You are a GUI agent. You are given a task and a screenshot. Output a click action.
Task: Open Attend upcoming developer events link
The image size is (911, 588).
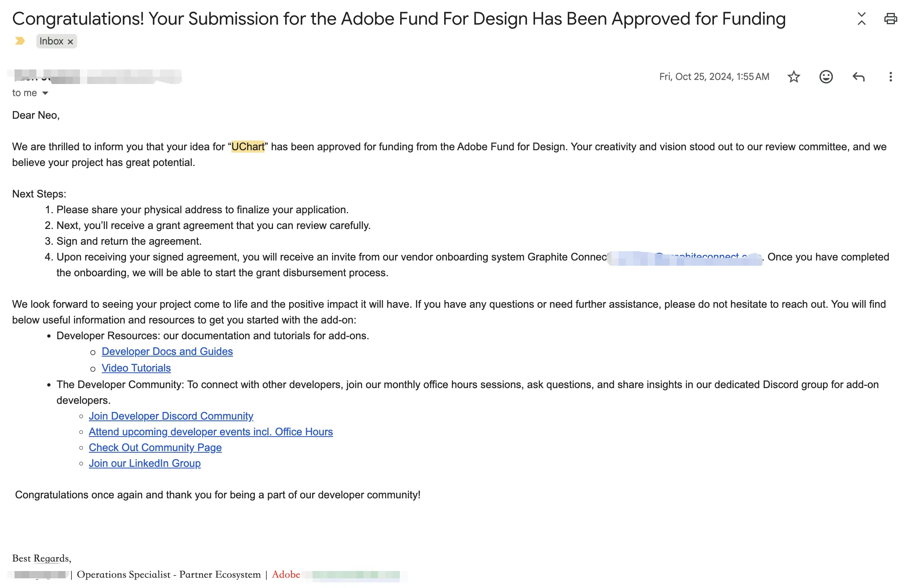[211, 432]
